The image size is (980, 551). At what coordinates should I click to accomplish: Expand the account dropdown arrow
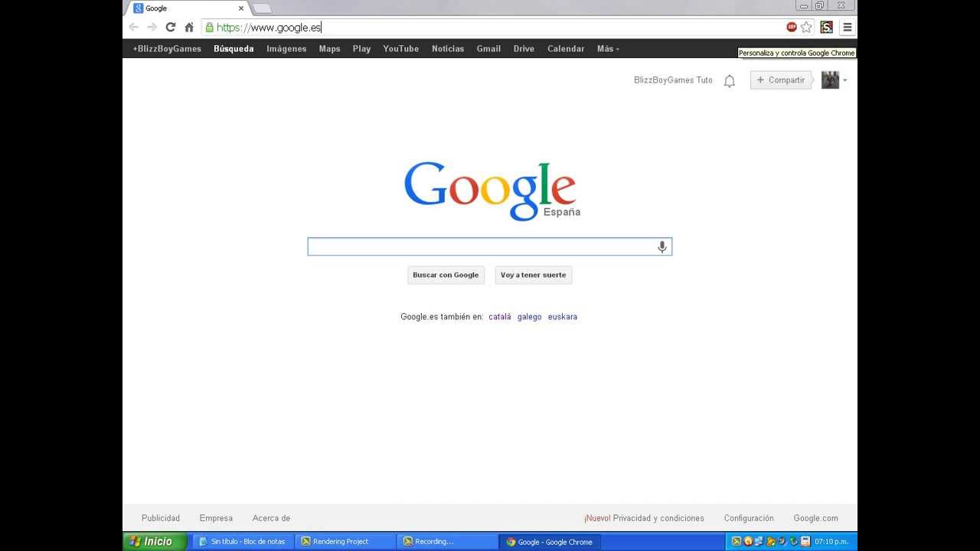[844, 80]
